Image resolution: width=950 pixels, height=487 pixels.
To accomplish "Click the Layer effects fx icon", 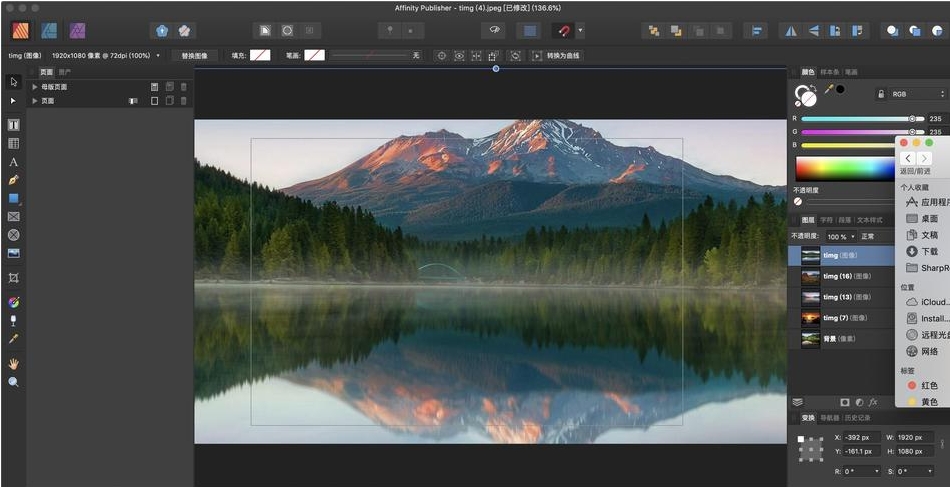I will tap(873, 402).
